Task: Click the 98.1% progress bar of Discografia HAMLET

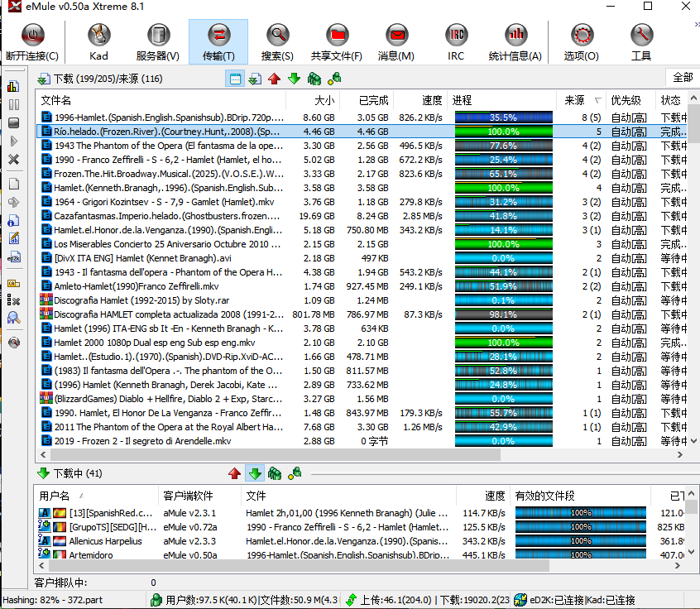Action: [x=504, y=314]
